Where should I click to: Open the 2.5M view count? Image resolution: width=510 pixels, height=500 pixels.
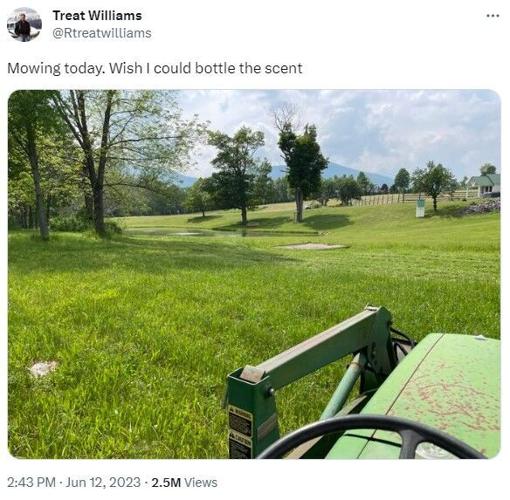coord(166,482)
